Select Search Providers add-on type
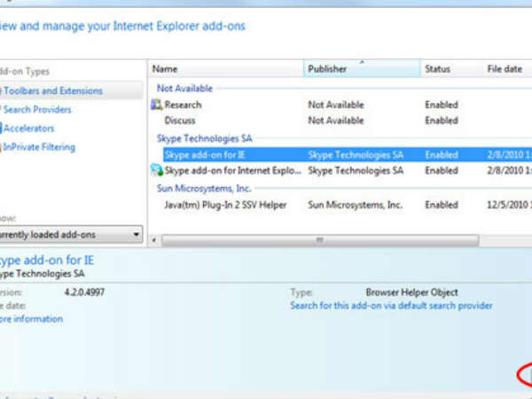This screenshot has width=532, height=399. coord(37,109)
